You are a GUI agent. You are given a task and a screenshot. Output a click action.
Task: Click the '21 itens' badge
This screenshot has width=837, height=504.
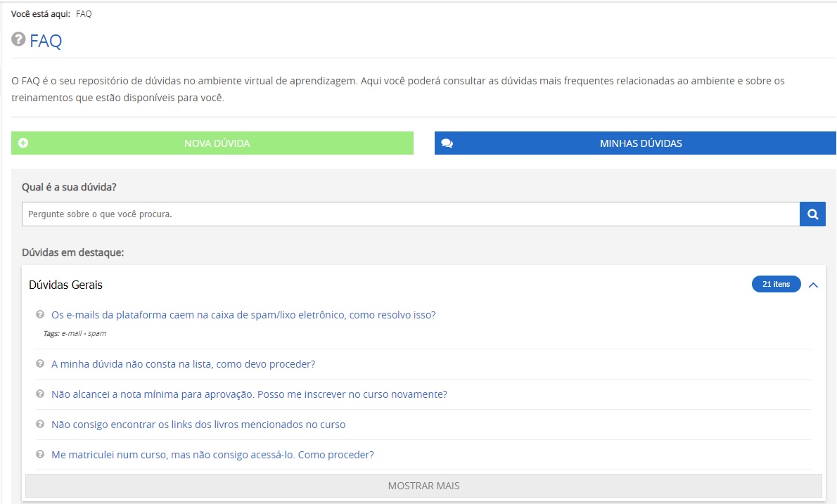coord(776,285)
